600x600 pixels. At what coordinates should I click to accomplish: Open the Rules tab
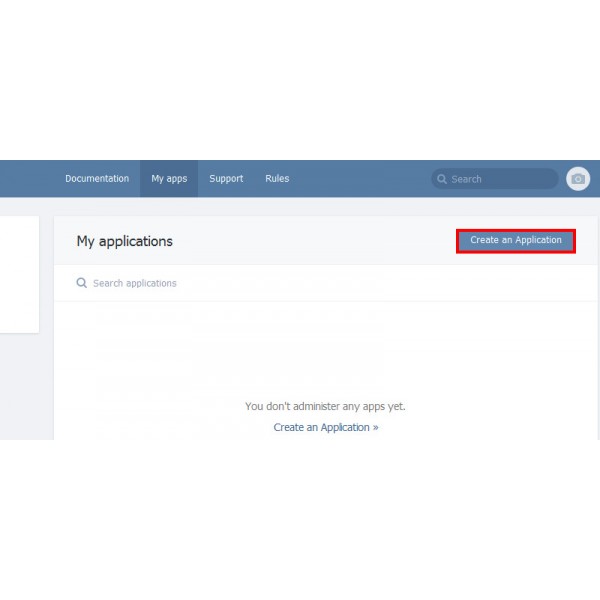click(x=277, y=179)
